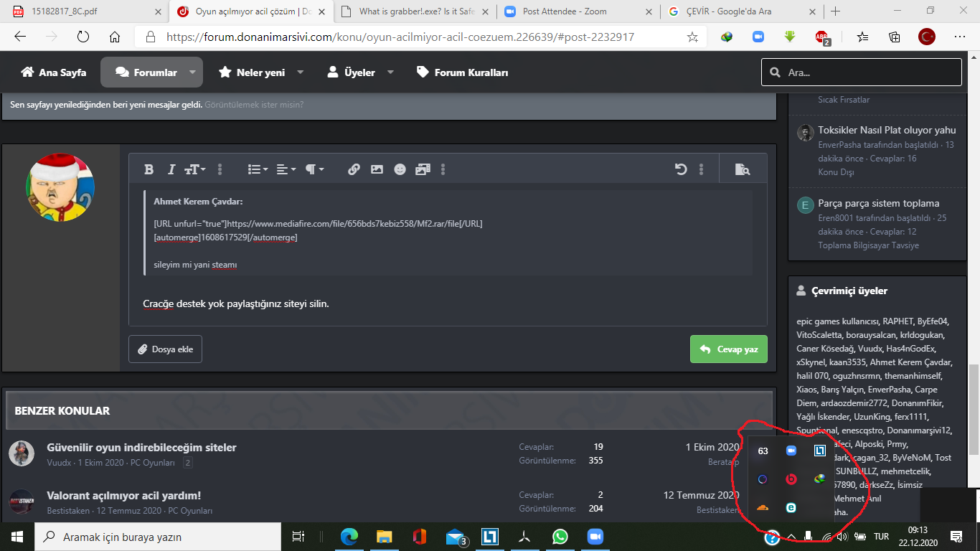Toggle italic formatting in the reply editor
This screenshot has width=980, height=551.
[x=171, y=169]
